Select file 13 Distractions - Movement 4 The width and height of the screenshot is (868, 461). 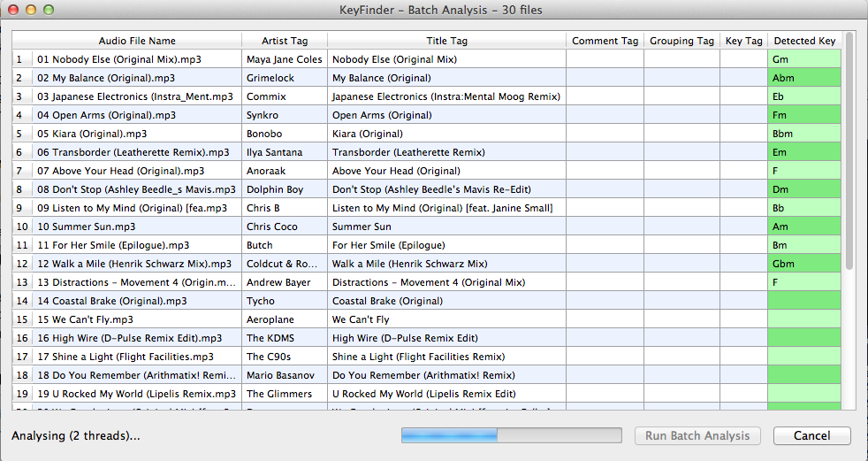(x=137, y=282)
